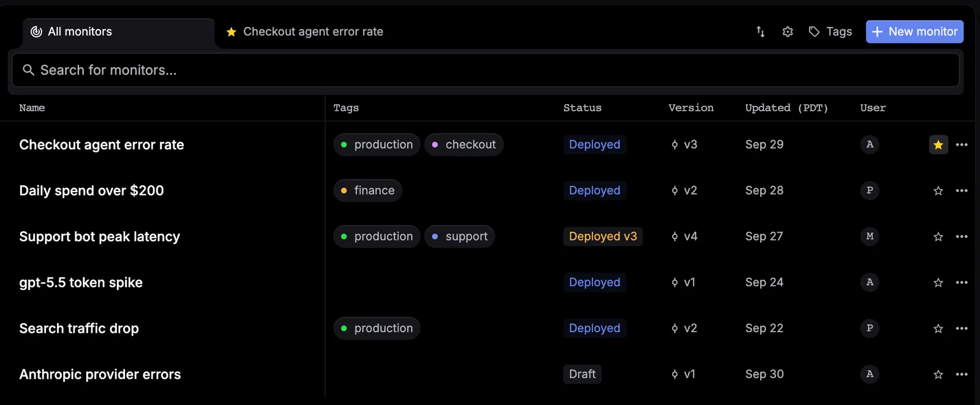Click the Sep 30 updated date
This screenshot has width=980, height=405.
764,374
